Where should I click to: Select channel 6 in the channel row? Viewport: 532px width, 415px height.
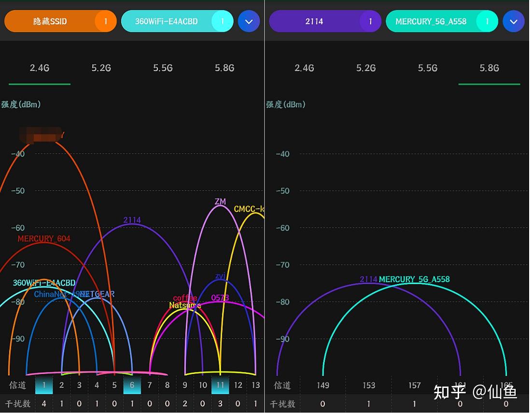[x=132, y=385]
